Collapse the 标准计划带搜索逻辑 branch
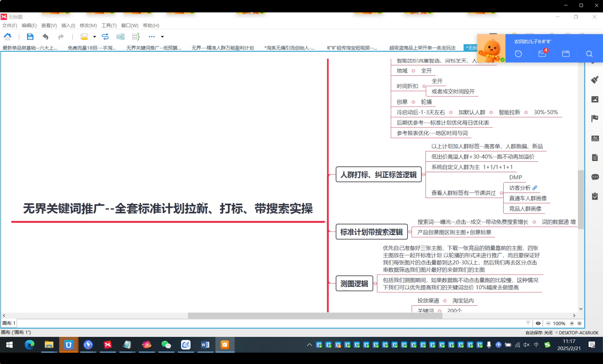 coord(410,232)
